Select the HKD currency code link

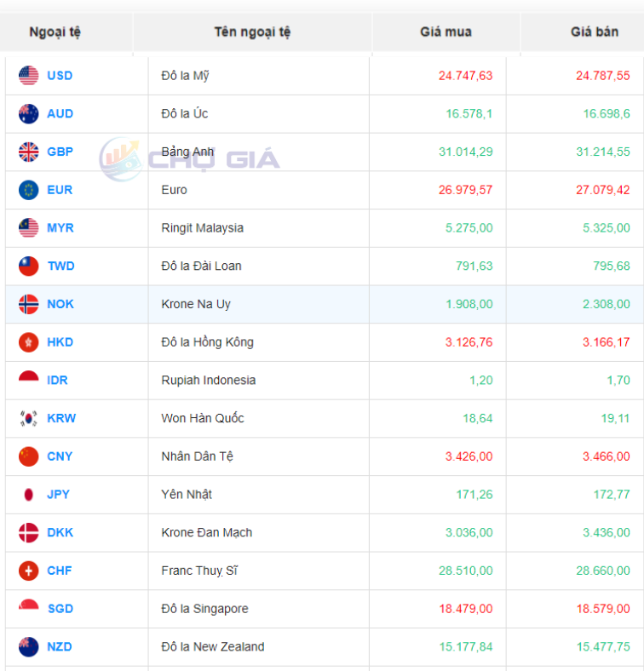60,342
